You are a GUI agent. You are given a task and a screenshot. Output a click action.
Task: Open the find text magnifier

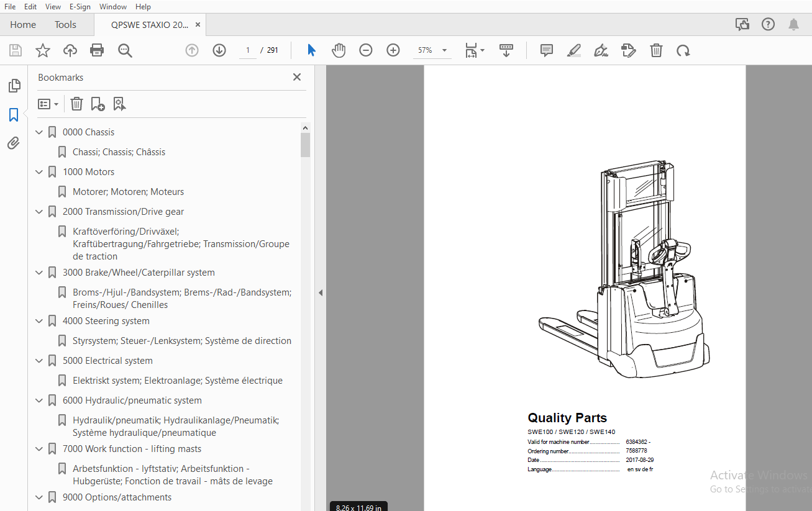pos(125,50)
